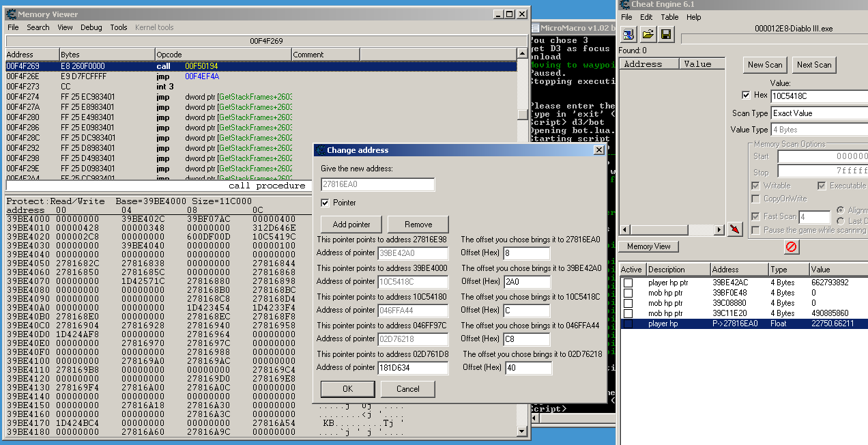The width and height of the screenshot is (868, 445).
Task: Click the Memory View button
Action: coord(649,246)
